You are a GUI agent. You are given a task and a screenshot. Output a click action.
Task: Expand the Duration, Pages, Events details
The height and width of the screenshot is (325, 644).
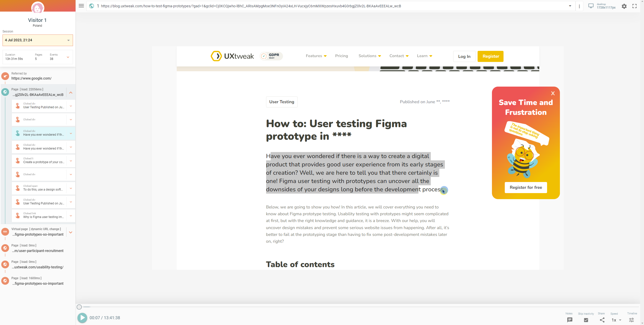[68, 57]
